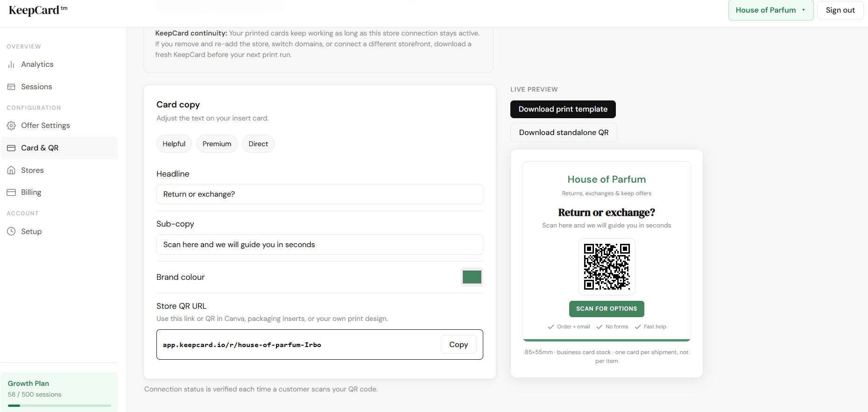Viewport: 868px width, 412px height.
Task: Click the Offer Settings gear icon
Action: 11,126
